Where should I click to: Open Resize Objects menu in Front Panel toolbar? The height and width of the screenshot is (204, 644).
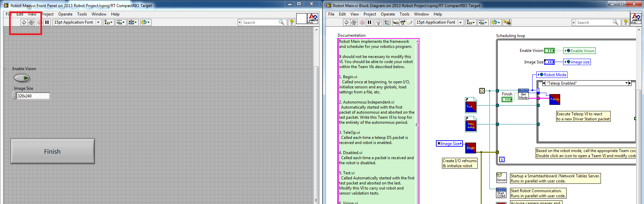click(x=133, y=22)
